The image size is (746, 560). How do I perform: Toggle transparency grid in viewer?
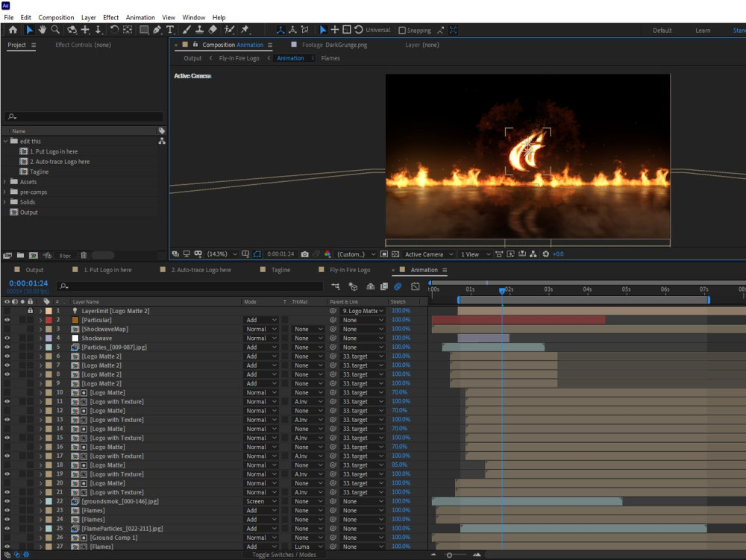[x=395, y=254]
